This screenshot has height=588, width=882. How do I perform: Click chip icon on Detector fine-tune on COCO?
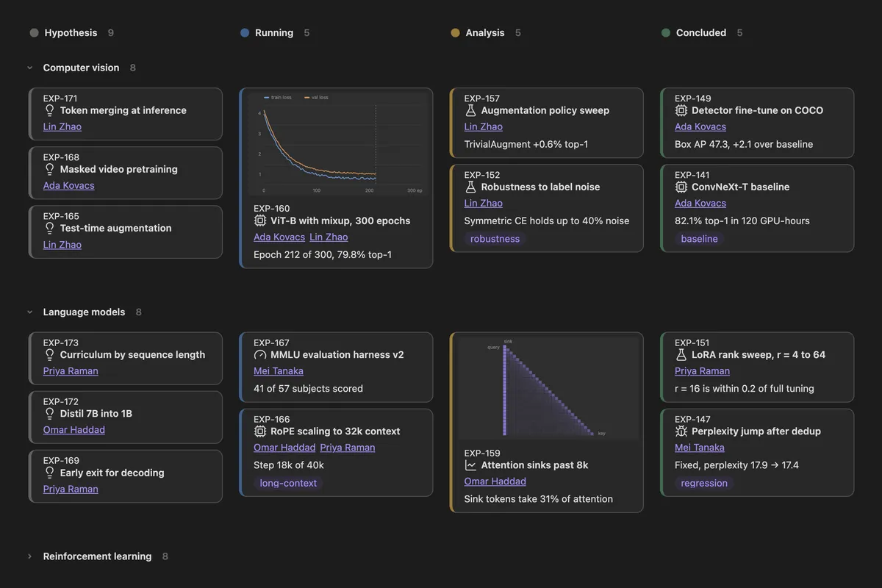681,110
